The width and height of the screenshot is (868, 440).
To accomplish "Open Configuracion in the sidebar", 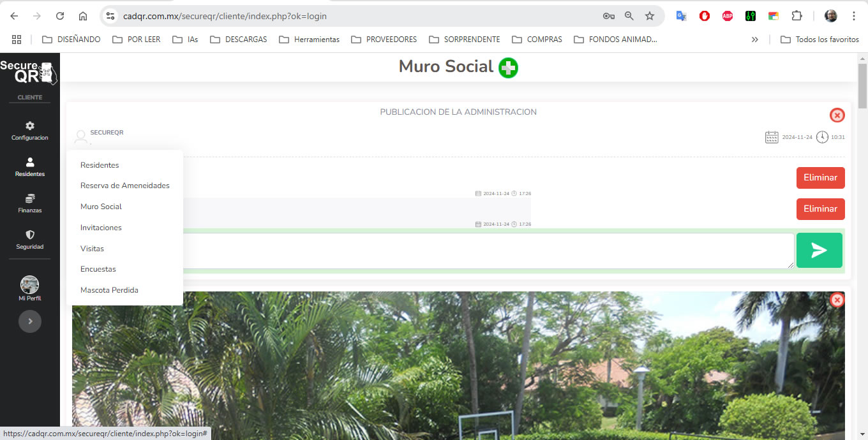I will (x=30, y=131).
